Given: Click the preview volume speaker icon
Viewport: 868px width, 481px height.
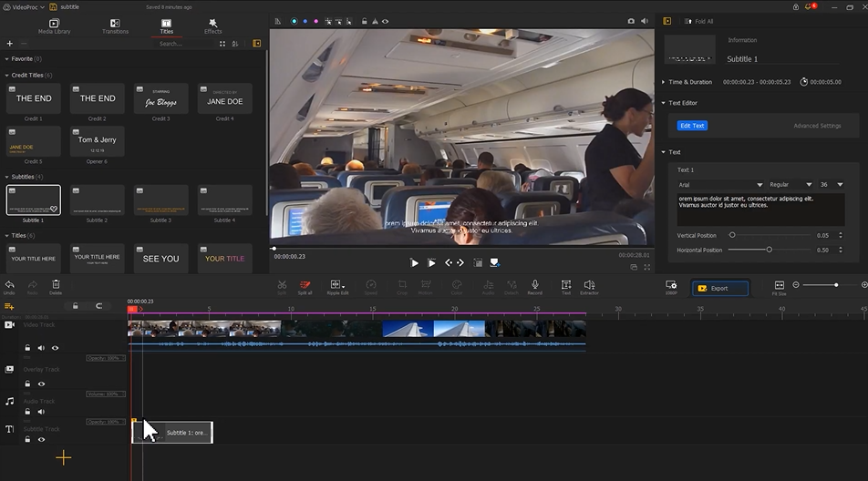Looking at the screenshot, I should point(645,21).
